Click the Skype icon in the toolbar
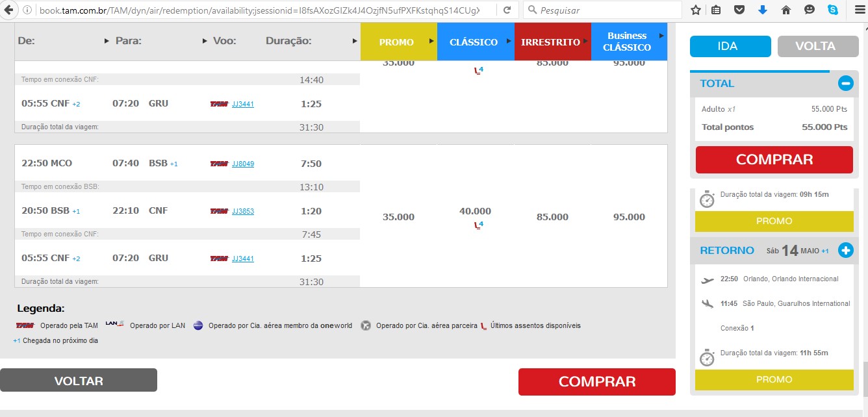This screenshot has height=417, width=868. pyautogui.click(x=832, y=10)
